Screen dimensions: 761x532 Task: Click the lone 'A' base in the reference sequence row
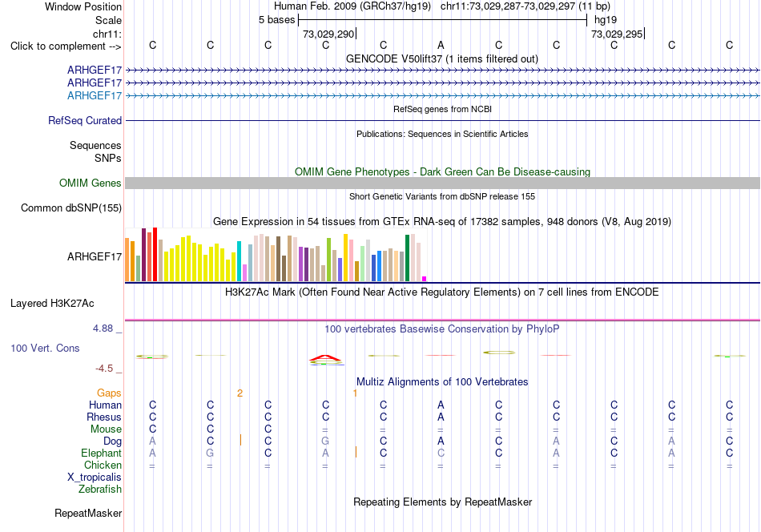click(441, 45)
